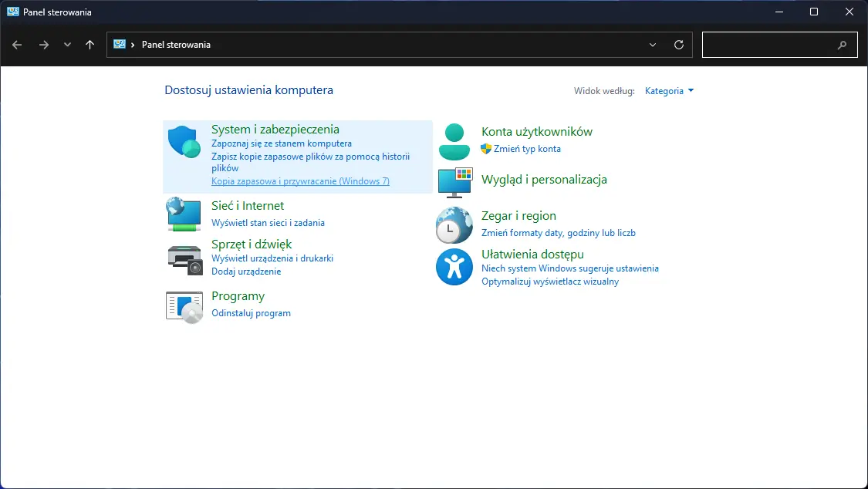Go up one folder level arrow
The height and width of the screenshot is (489, 868).
pos(90,45)
